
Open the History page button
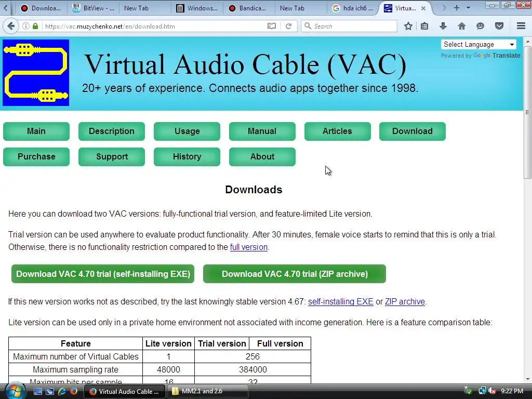(187, 157)
